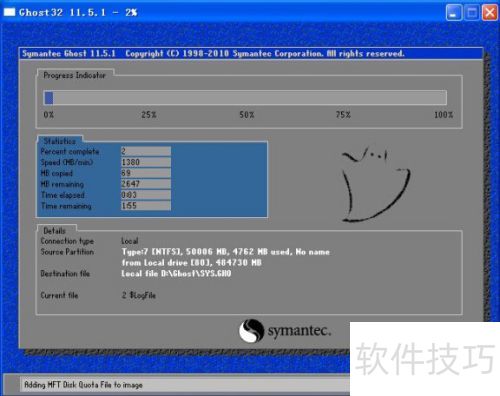
Task: Click the Destination file path text
Action: pyautogui.click(x=176, y=274)
